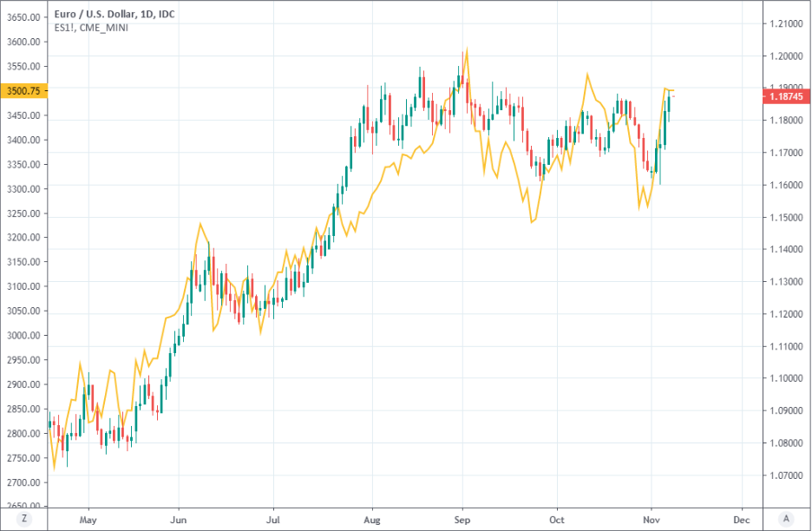The width and height of the screenshot is (812, 531).
Task: Select the Aug time axis marker
Action: click(x=371, y=519)
